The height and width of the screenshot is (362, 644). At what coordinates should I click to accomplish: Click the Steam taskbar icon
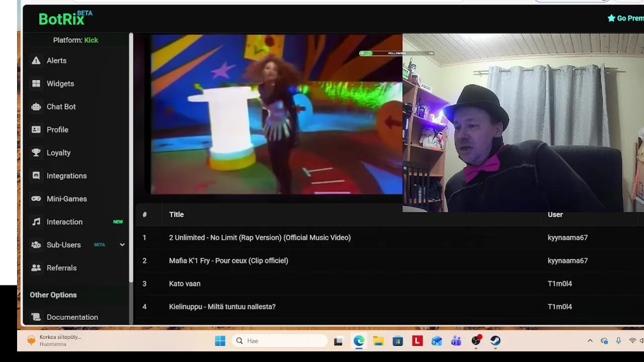coord(496,341)
